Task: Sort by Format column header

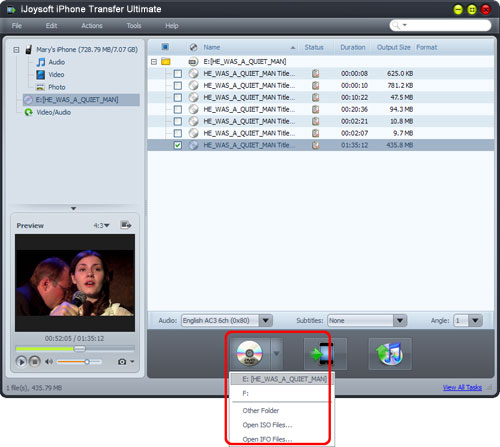Action: point(427,47)
